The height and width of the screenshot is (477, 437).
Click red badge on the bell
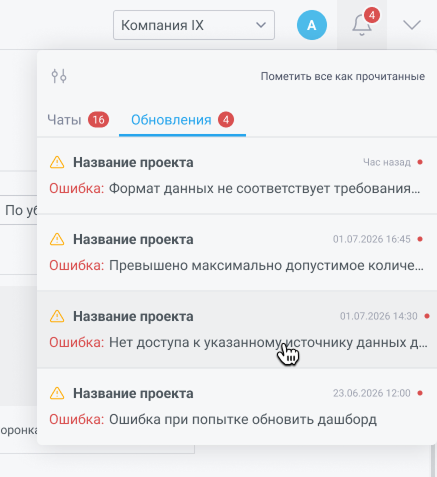pos(372,15)
